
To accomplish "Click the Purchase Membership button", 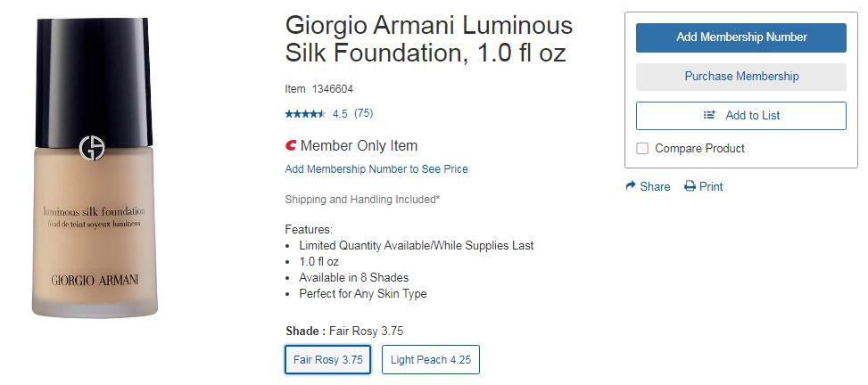I will tap(740, 77).
